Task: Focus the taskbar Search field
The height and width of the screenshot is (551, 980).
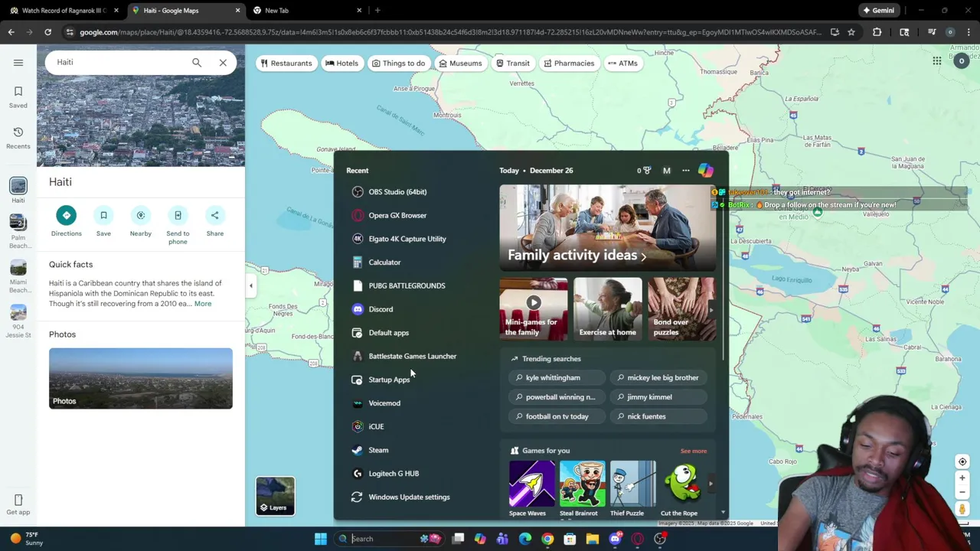Action: pos(390,539)
